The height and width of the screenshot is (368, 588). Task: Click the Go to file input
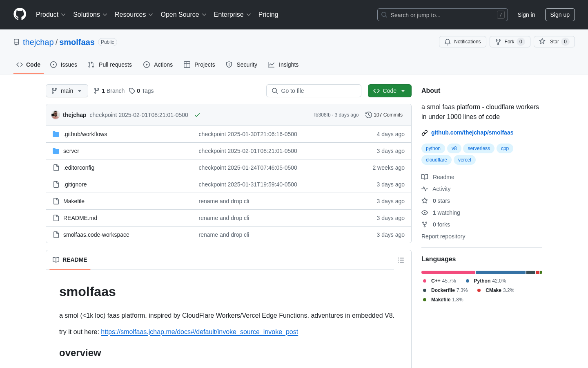coord(314,91)
